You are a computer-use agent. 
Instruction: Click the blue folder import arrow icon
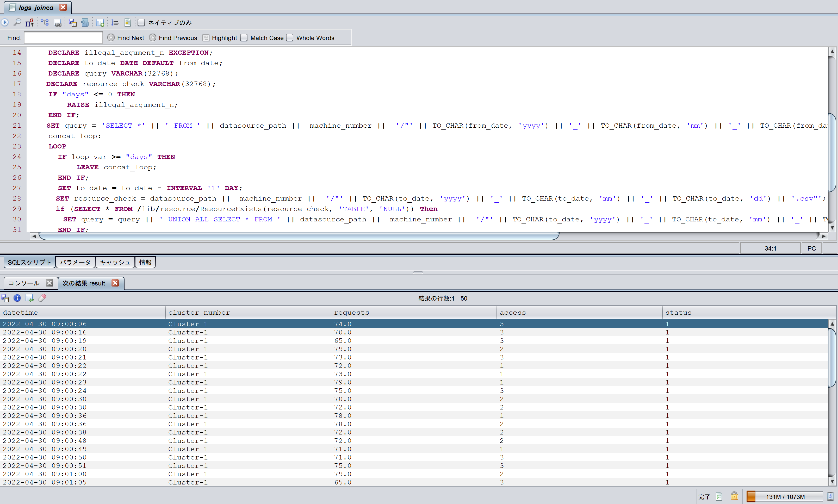[85, 22]
